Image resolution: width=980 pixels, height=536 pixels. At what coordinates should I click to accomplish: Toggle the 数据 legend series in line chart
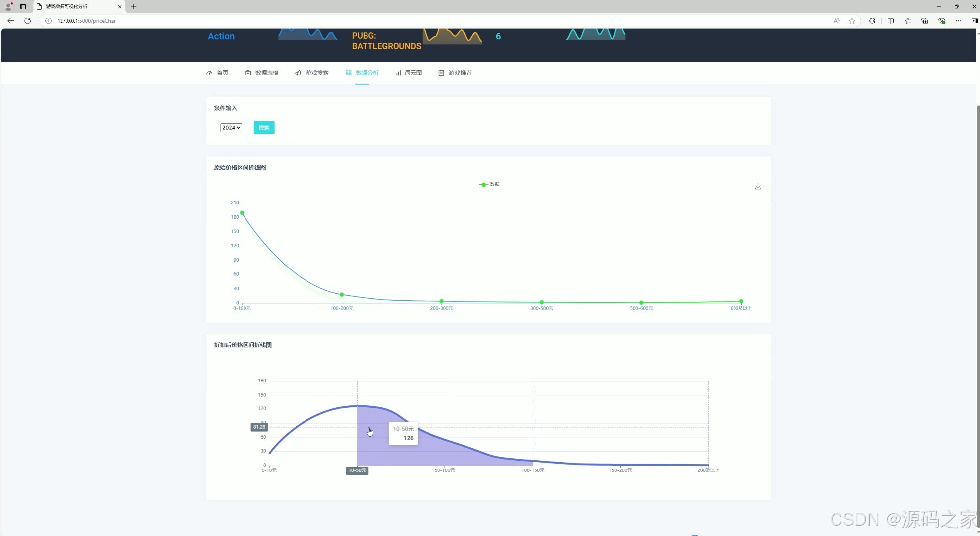[489, 184]
